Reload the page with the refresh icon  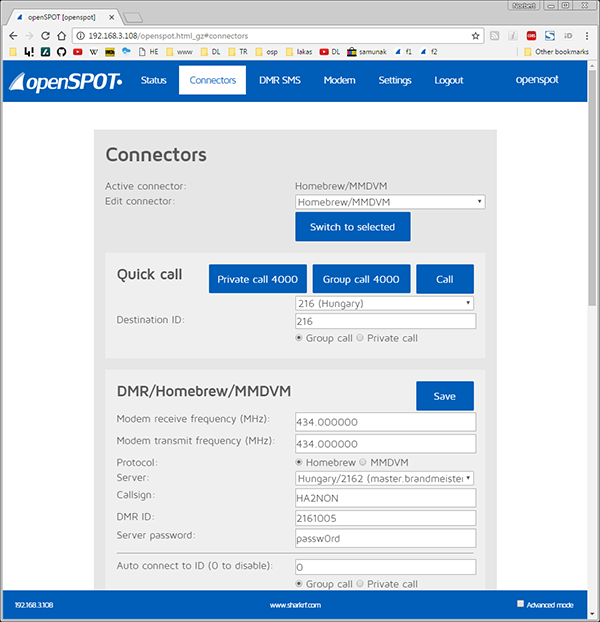(45, 36)
